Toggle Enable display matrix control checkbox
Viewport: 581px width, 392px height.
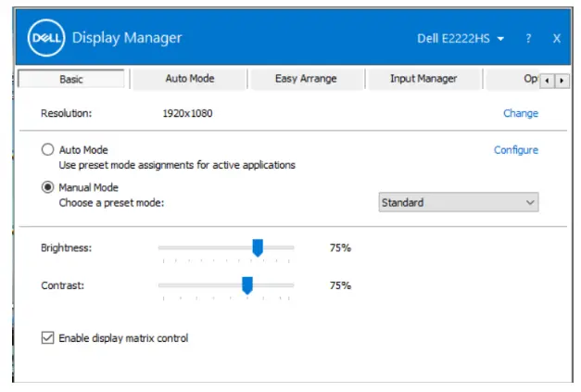(47, 337)
